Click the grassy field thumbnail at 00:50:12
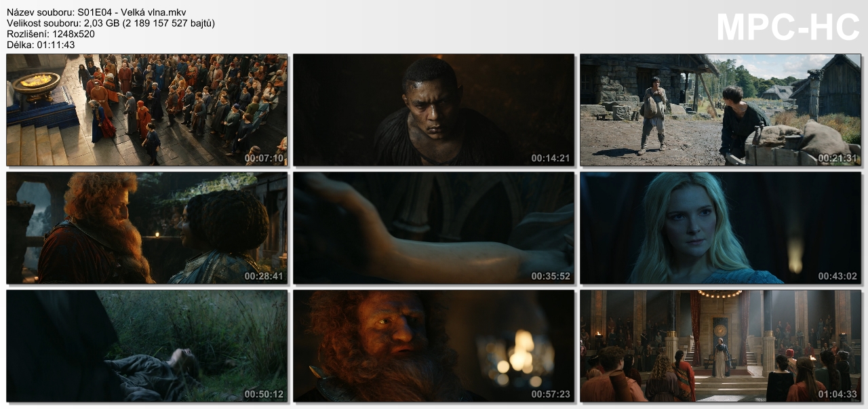Image resolution: width=868 pixels, height=409 pixels. [146, 346]
